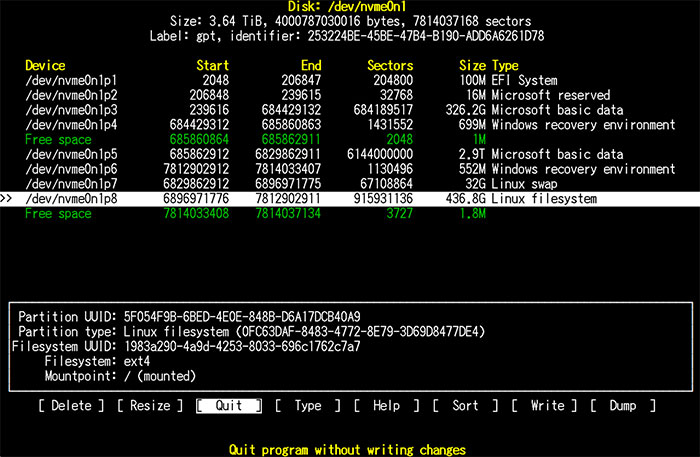
Task: Activate the highlighted Quit option
Action: 229,406
